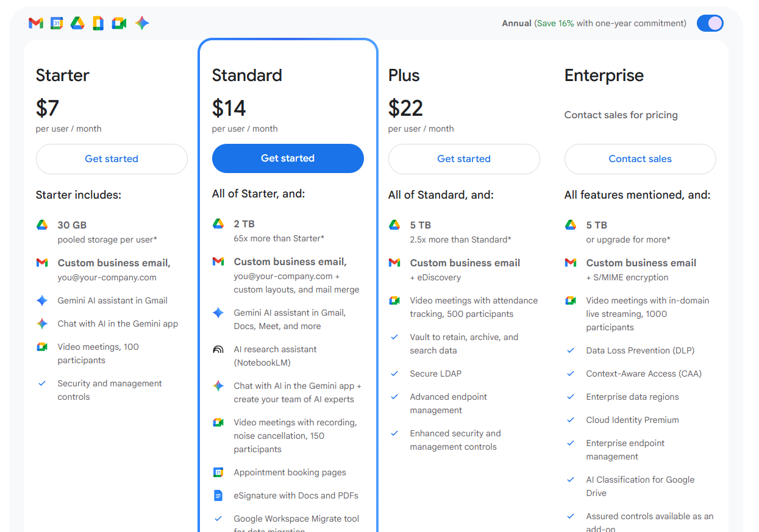Click the checkmark beside Google Workspace Migrate tool
The width and height of the screenshot is (759, 532).
[x=218, y=519]
